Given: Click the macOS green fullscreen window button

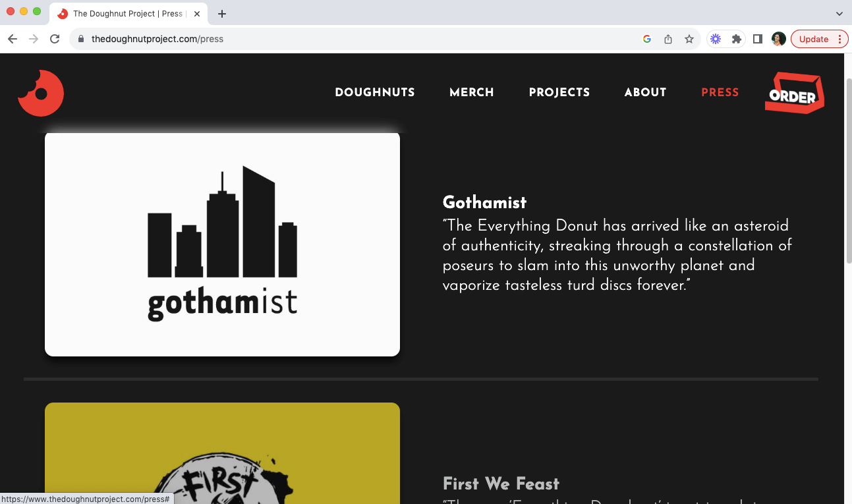Looking at the screenshot, I should pos(37,12).
